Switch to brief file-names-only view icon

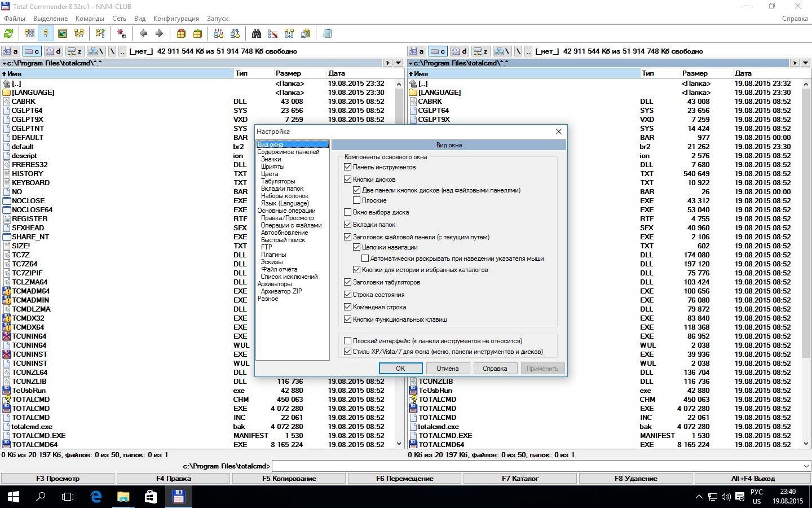pyautogui.click(x=30, y=34)
